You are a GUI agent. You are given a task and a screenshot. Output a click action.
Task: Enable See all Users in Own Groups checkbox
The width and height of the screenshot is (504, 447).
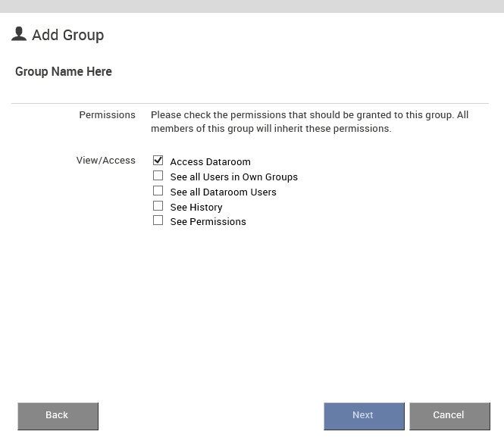pyautogui.click(x=158, y=176)
